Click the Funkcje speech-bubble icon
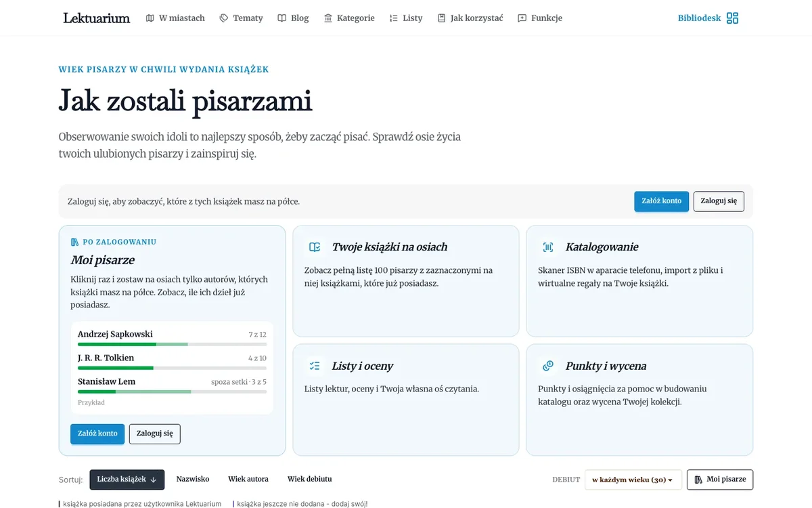This screenshot has height=508, width=812. coord(522,18)
